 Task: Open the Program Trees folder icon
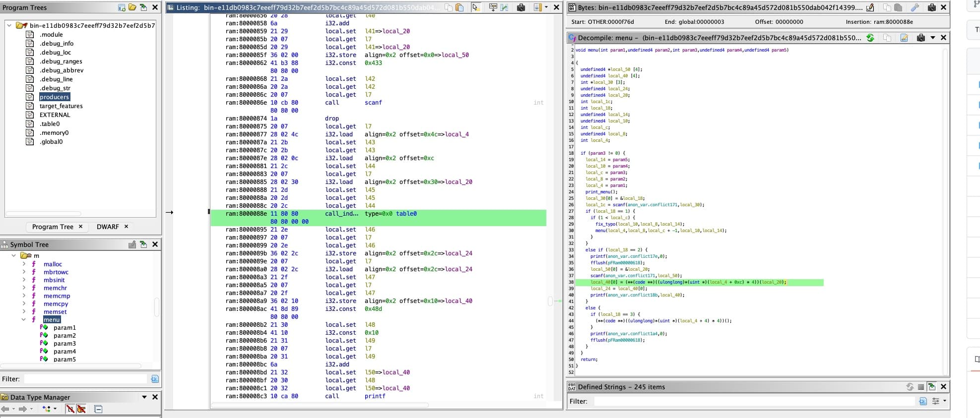[132, 7]
